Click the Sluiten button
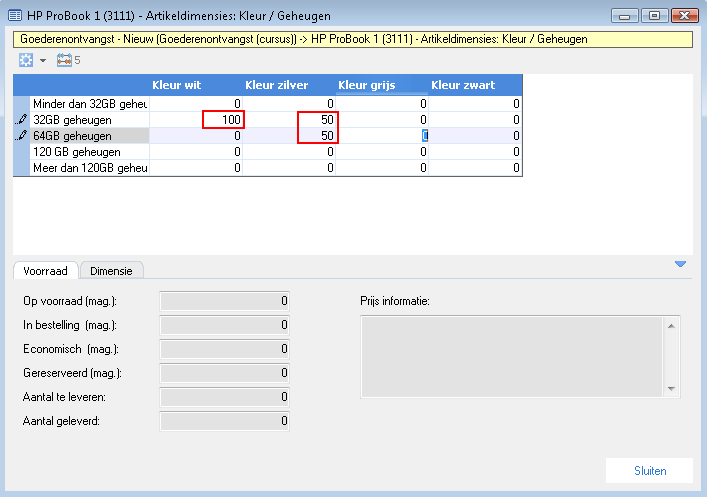707x497 pixels. (x=649, y=470)
